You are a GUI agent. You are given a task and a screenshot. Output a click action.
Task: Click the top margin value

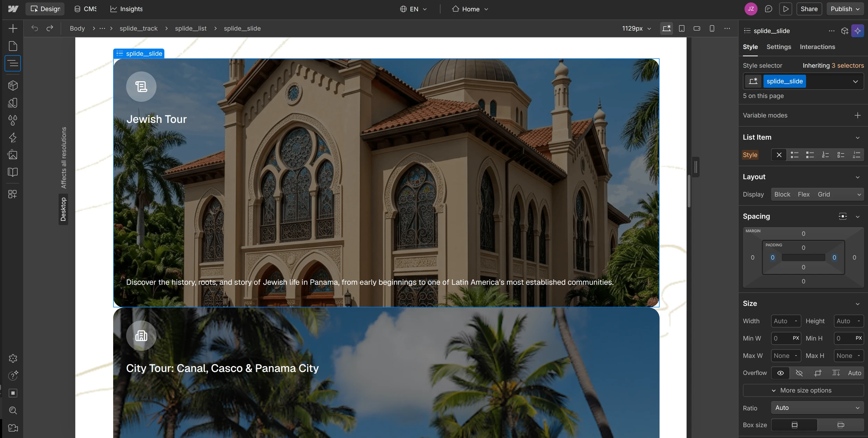[803, 234]
